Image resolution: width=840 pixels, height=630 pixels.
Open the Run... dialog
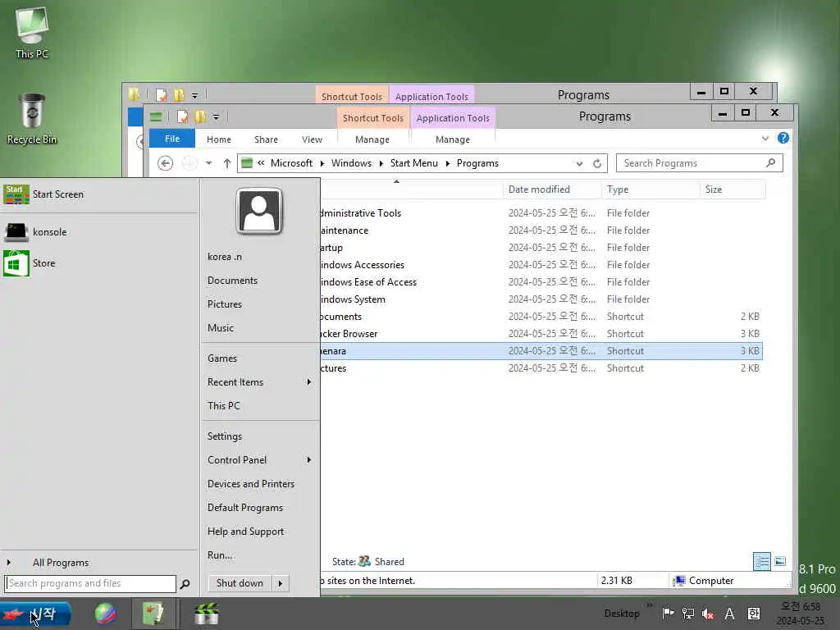click(220, 555)
